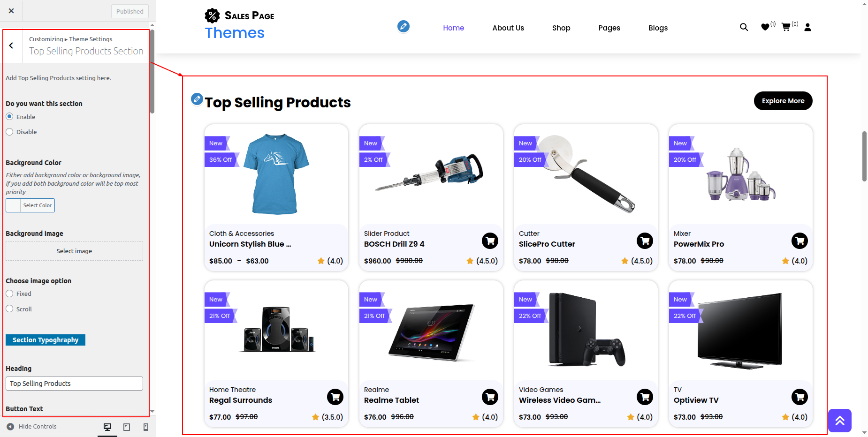This screenshot has height=437, width=868.
Task: Go back with the left chevron arrow
Action: [11, 45]
